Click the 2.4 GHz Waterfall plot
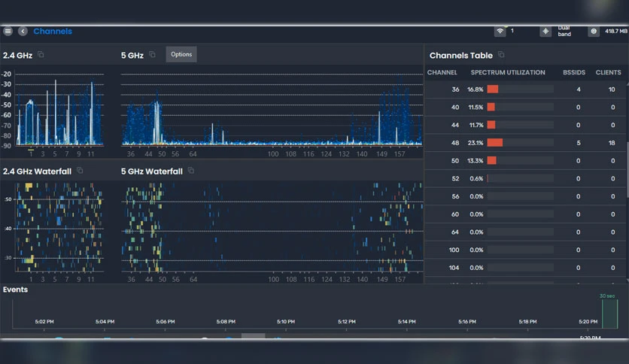 coord(59,227)
